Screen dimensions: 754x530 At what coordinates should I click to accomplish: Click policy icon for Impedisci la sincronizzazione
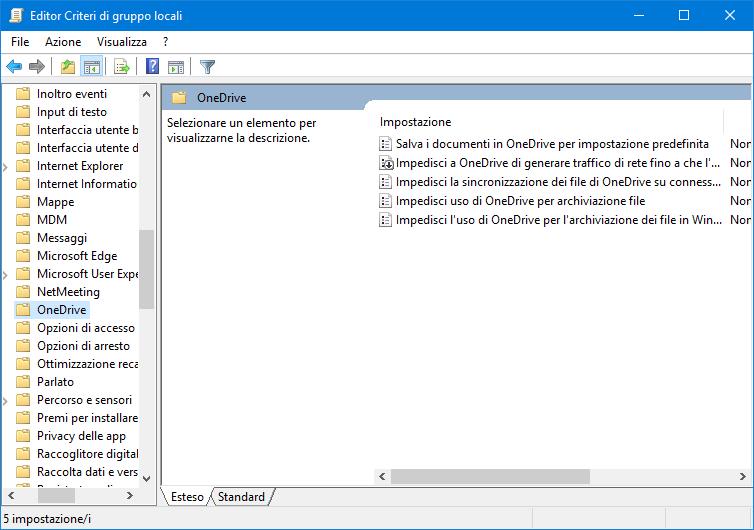pyautogui.click(x=385, y=182)
